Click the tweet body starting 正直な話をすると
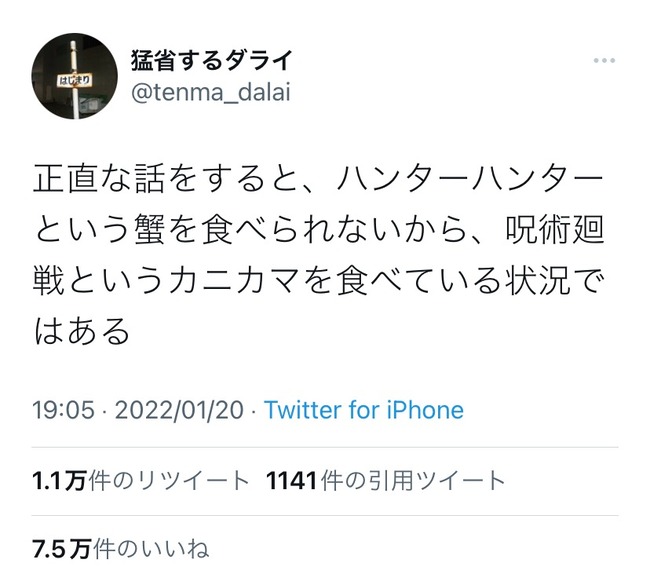 [318, 255]
